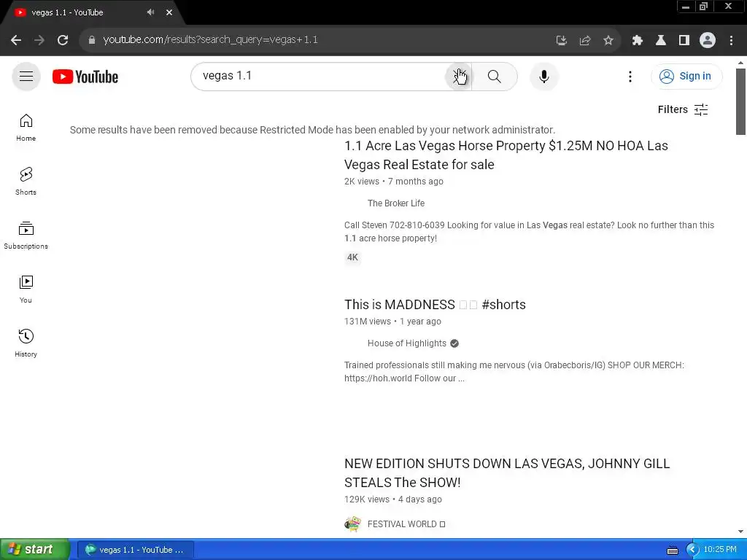Viewport: 747px width, 560px height.
Task: Go forward in browser
Action: click(39, 40)
